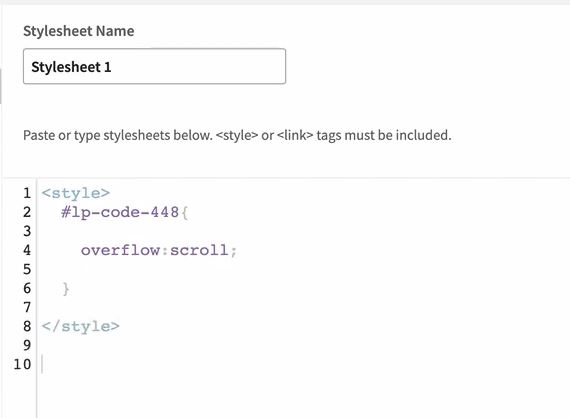Click line number 7 in the gutter
The image size is (570, 418).
click(x=27, y=308)
